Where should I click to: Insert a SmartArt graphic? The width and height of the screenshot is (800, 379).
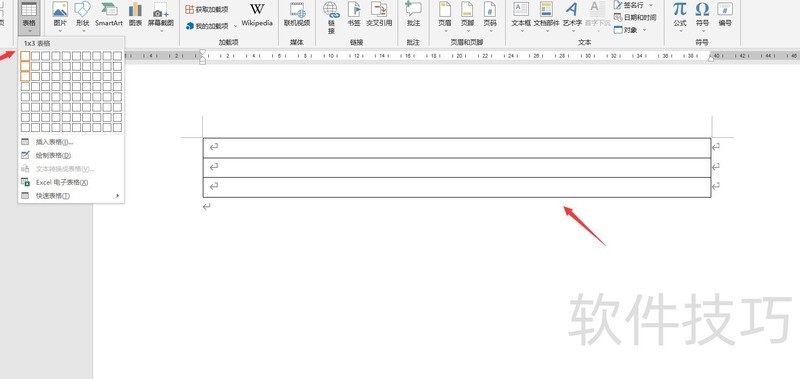tap(109, 15)
